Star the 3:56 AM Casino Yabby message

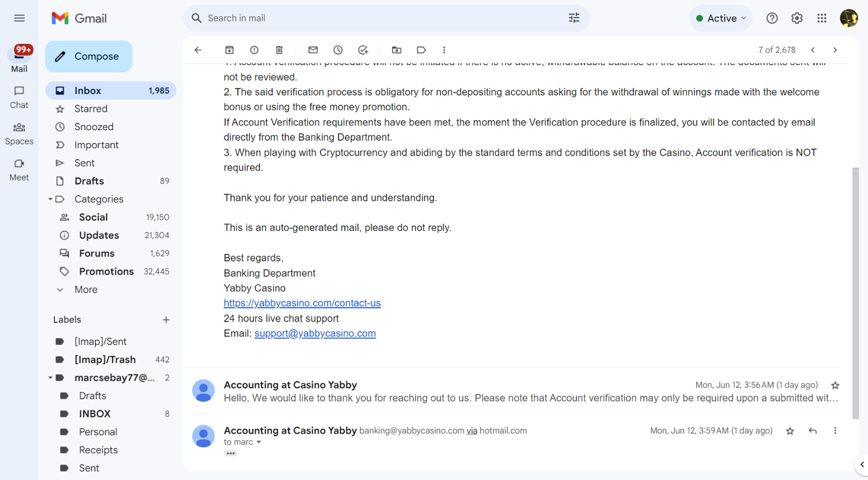click(x=835, y=385)
